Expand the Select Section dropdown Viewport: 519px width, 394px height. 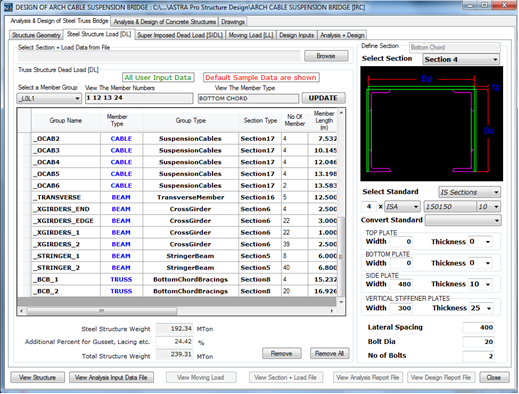click(461, 59)
